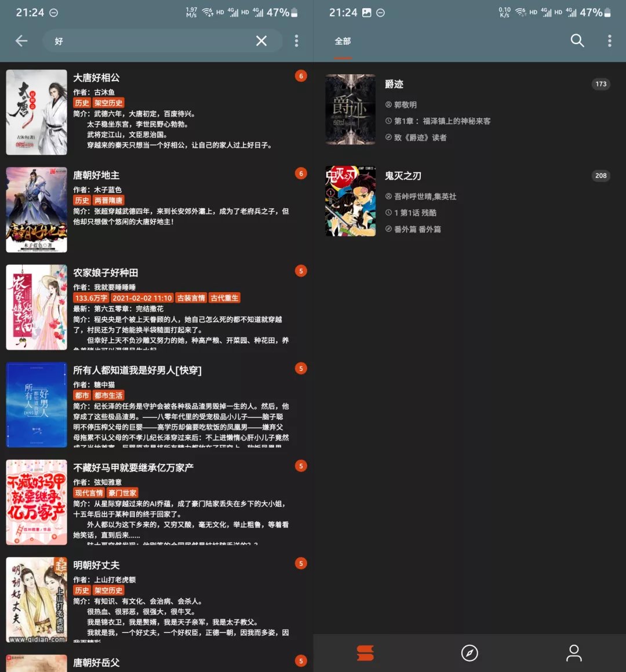This screenshot has width=626, height=672.
Task: Tap the magnifier search icon on bookshelf
Action: coord(577,40)
